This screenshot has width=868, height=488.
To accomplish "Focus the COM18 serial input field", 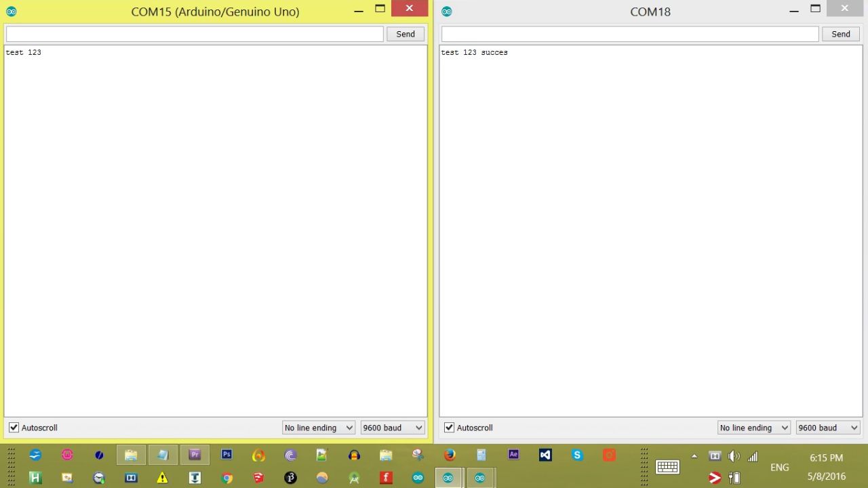I will (630, 34).
